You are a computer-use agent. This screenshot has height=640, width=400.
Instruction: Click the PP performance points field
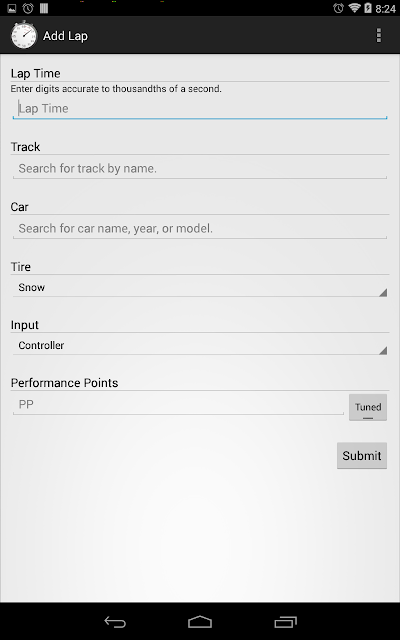(x=178, y=404)
